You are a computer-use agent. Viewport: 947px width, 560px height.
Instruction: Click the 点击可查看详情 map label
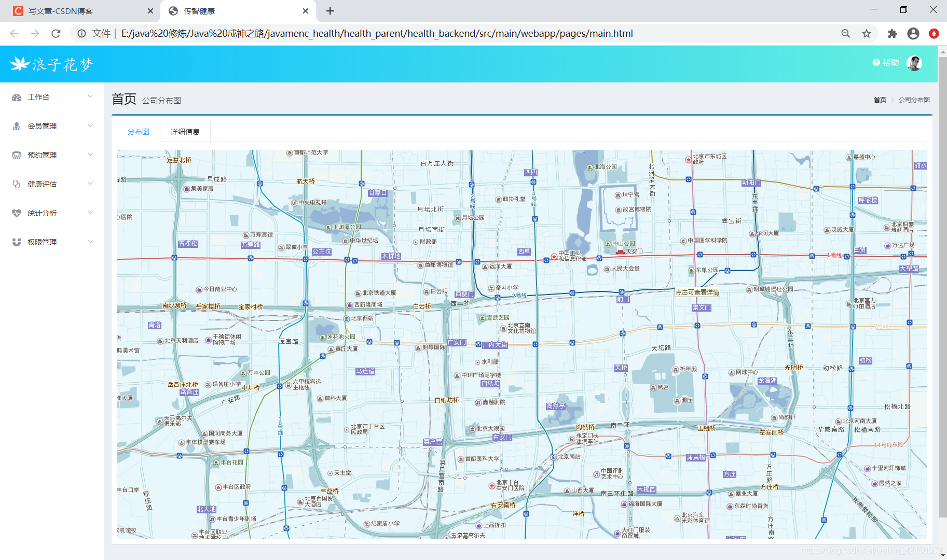tap(697, 292)
